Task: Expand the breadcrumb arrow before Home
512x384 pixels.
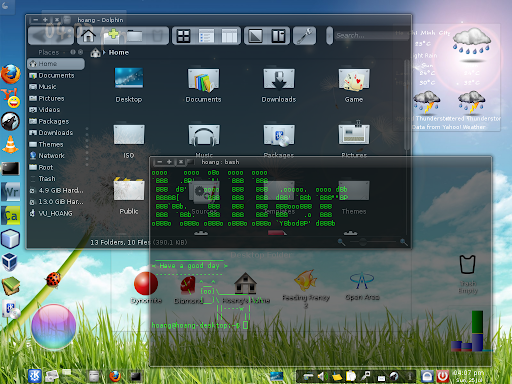Action: click(x=104, y=53)
